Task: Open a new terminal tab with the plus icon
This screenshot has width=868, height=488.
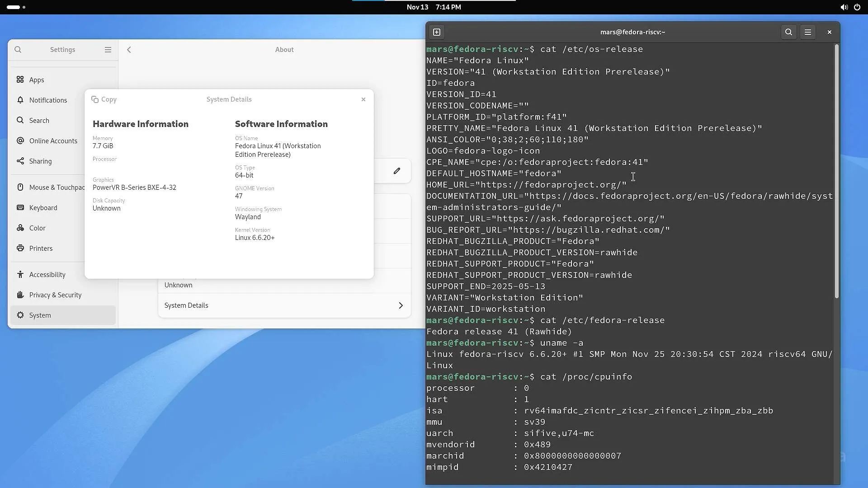Action: click(437, 32)
